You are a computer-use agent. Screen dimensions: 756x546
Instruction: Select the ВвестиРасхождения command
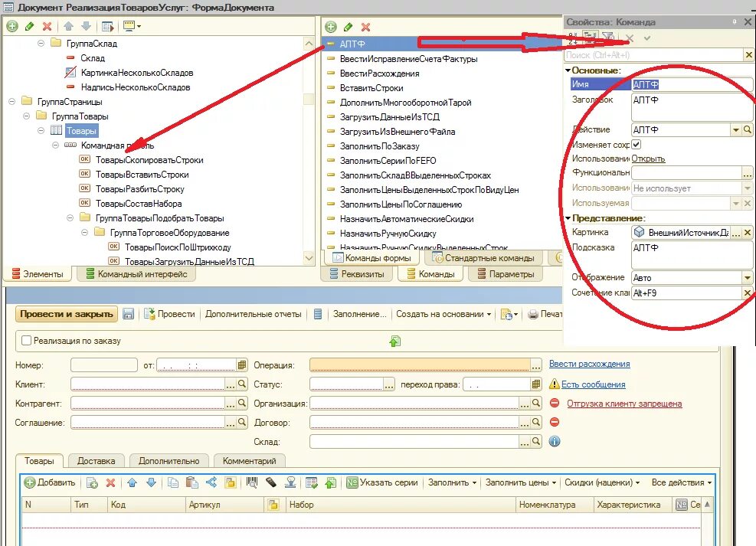(379, 74)
